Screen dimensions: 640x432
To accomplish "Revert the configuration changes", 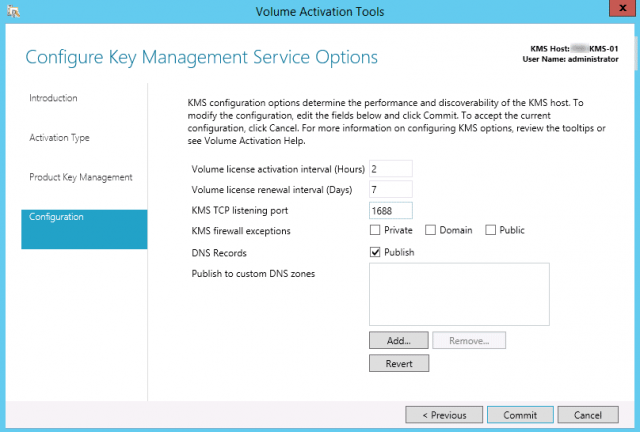I will [x=399, y=363].
